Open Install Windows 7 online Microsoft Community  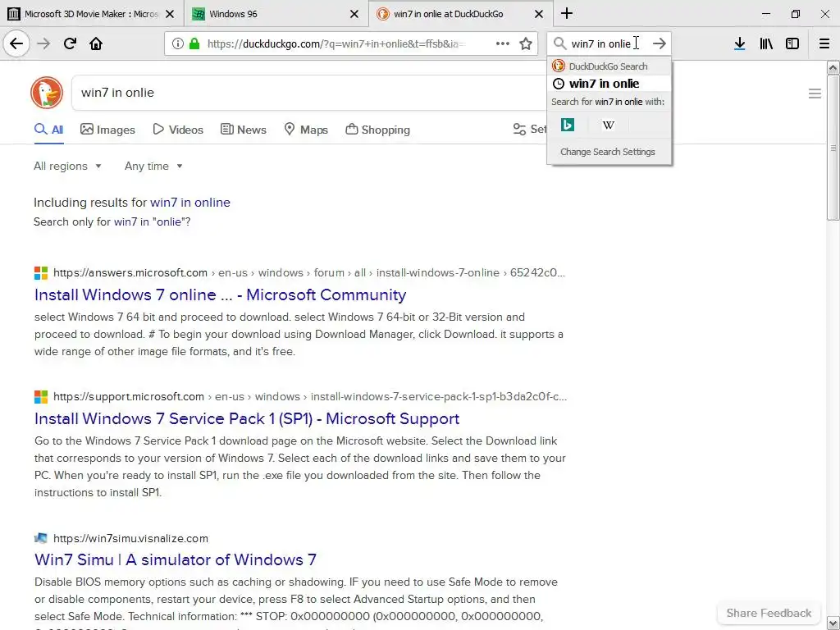pyautogui.click(x=220, y=294)
